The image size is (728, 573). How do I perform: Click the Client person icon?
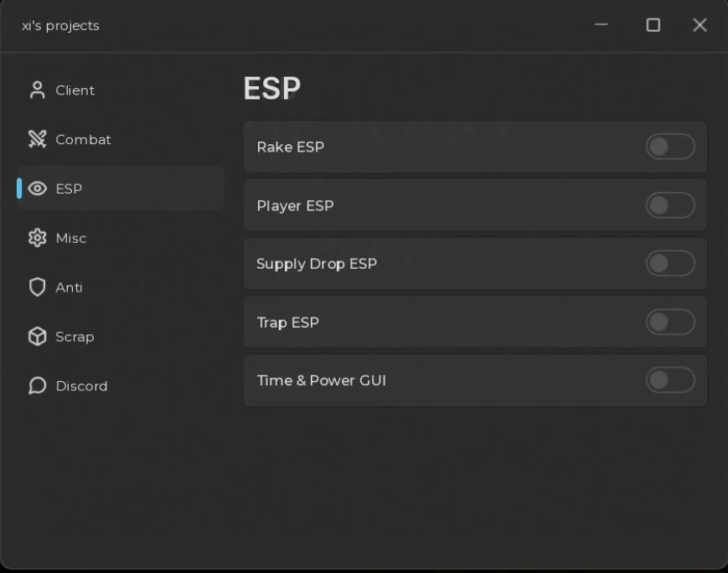(37, 90)
